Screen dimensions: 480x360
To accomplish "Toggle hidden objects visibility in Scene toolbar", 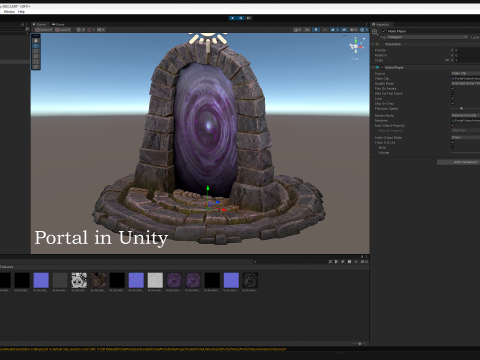I will [x=344, y=30].
